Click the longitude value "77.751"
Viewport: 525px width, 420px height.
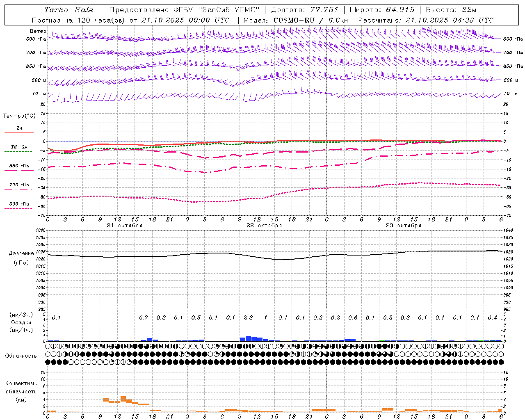[324, 10]
